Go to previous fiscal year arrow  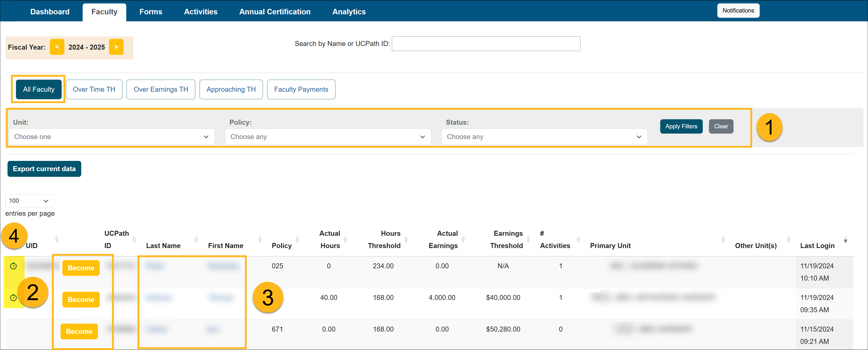point(57,47)
